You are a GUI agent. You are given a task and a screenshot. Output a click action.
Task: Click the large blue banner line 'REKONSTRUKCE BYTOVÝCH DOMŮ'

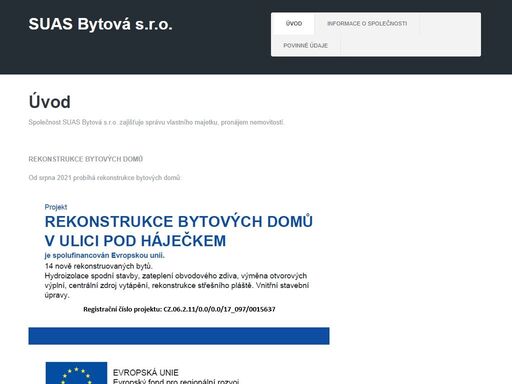pos(179,222)
